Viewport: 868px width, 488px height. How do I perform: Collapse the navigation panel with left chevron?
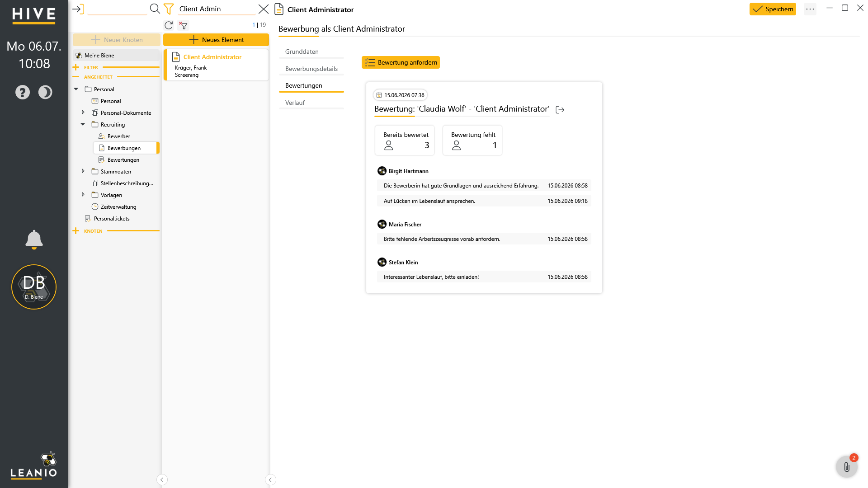pos(162,480)
